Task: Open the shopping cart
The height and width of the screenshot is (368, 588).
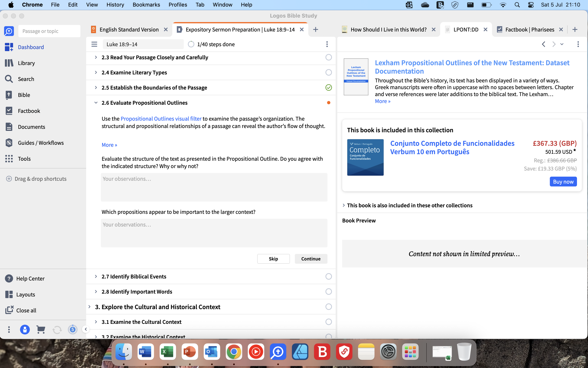Action: [x=41, y=330]
